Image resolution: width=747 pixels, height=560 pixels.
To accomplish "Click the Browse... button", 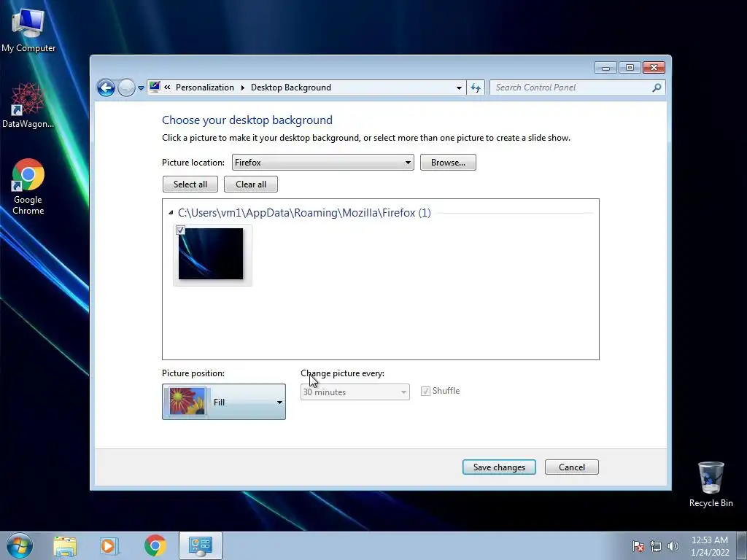I will (x=448, y=163).
